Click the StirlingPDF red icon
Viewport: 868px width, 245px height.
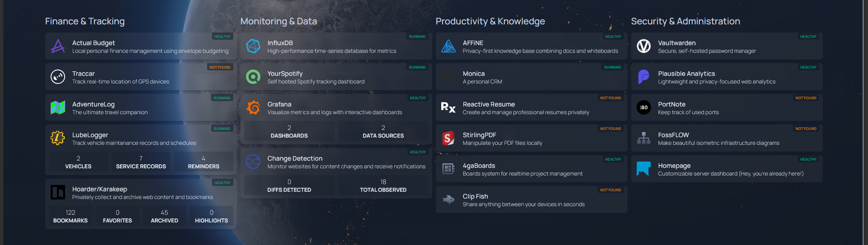[x=448, y=138]
